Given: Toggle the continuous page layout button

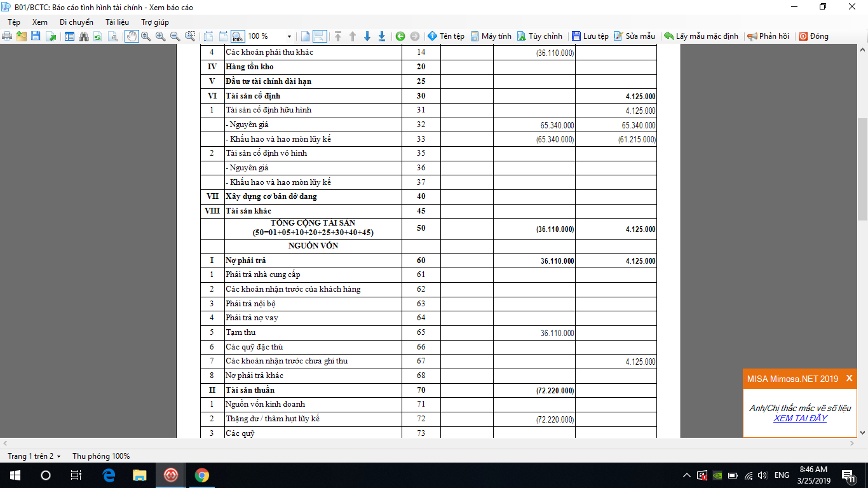Looking at the screenshot, I should pyautogui.click(x=320, y=36).
